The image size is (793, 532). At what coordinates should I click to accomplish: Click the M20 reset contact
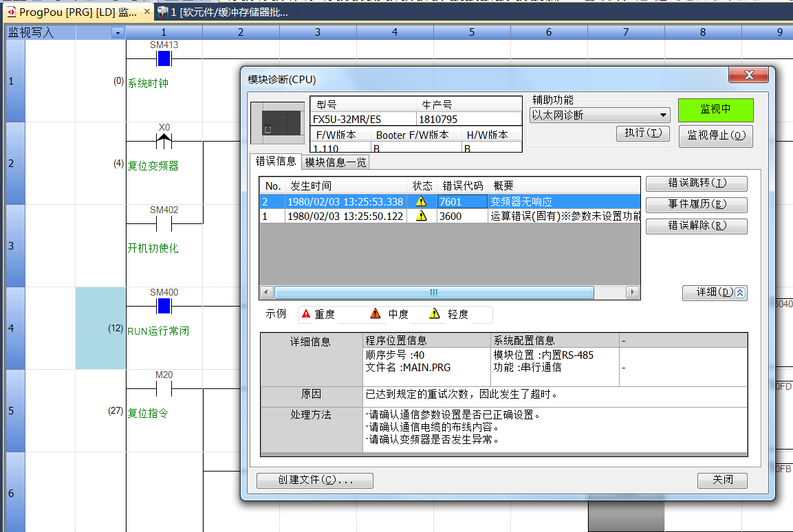[164, 389]
